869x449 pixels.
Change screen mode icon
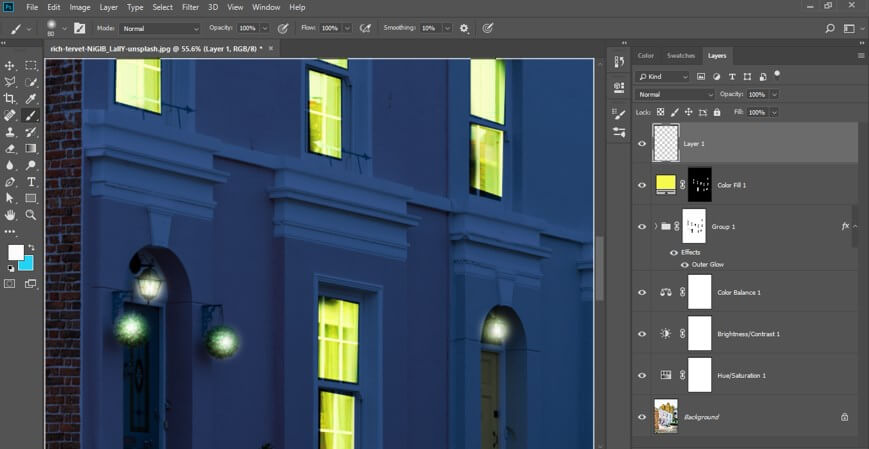[31, 284]
